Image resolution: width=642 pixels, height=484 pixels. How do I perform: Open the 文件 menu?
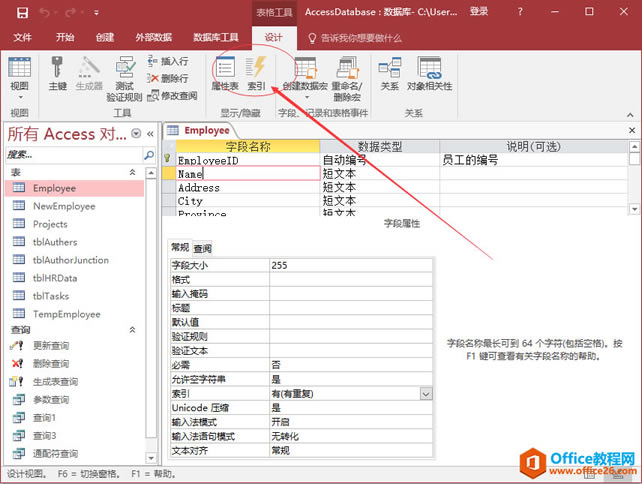click(x=22, y=37)
